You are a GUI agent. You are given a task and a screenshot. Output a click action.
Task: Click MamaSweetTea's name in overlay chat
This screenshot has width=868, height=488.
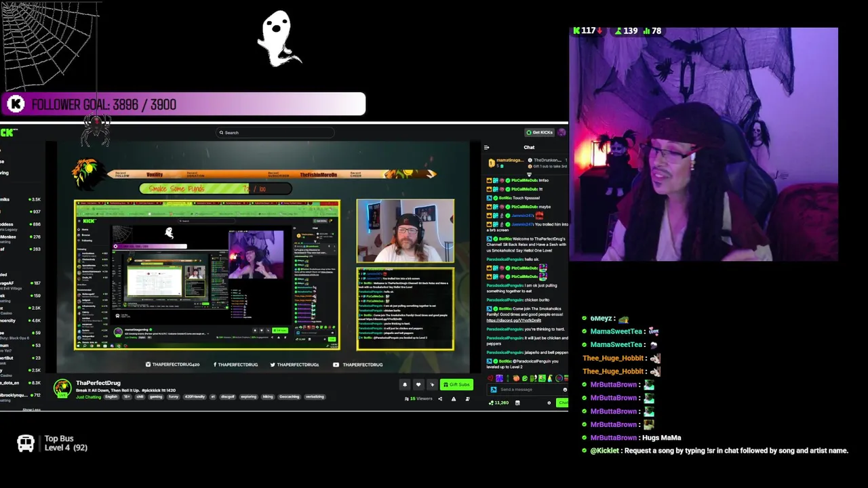[616, 331]
